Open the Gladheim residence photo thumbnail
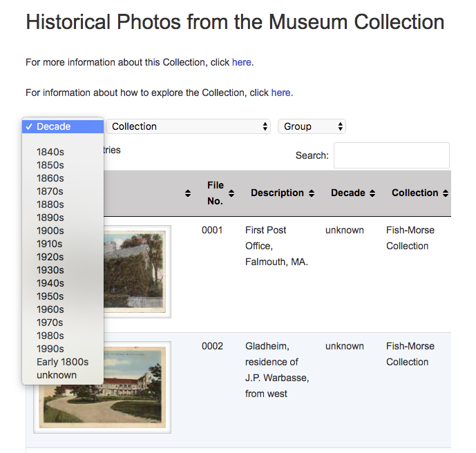Screen dimensions: 476x453 click(102, 387)
